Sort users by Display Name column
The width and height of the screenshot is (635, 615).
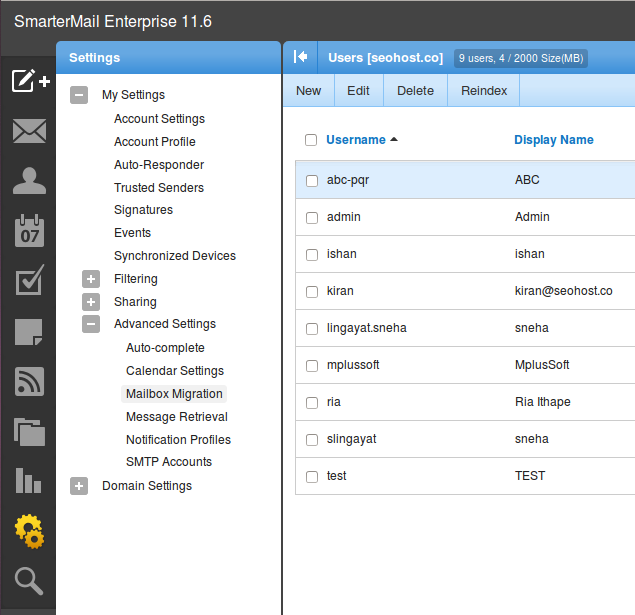point(554,140)
